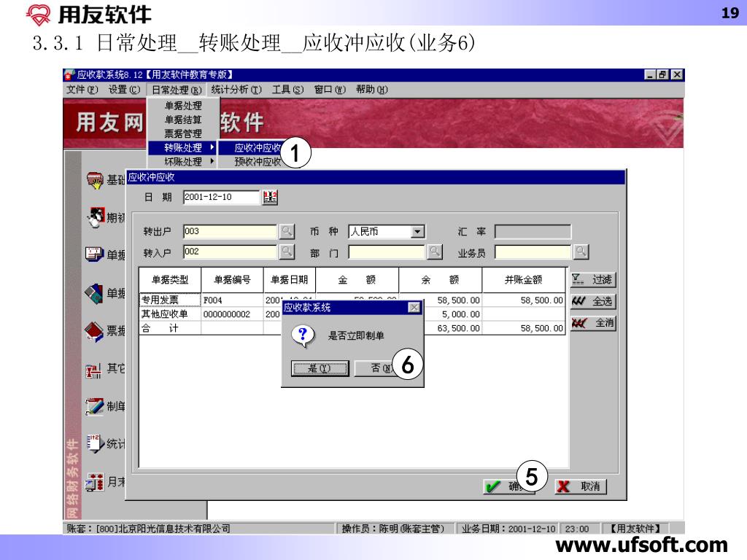Image resolution: width=747 pixels, height=560 pixels.
Task: Open the 统计 sidebar icon
Action: coord(95,444)
